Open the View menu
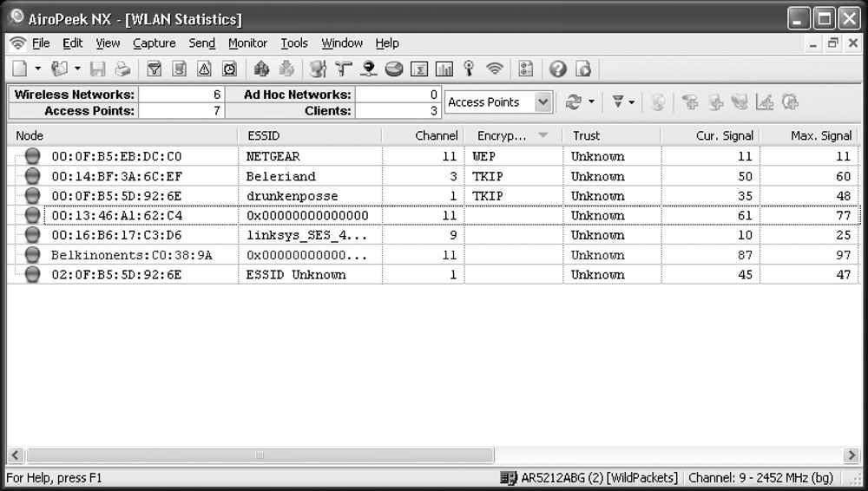Screen dimensions: 868x491 coord(108,43)
